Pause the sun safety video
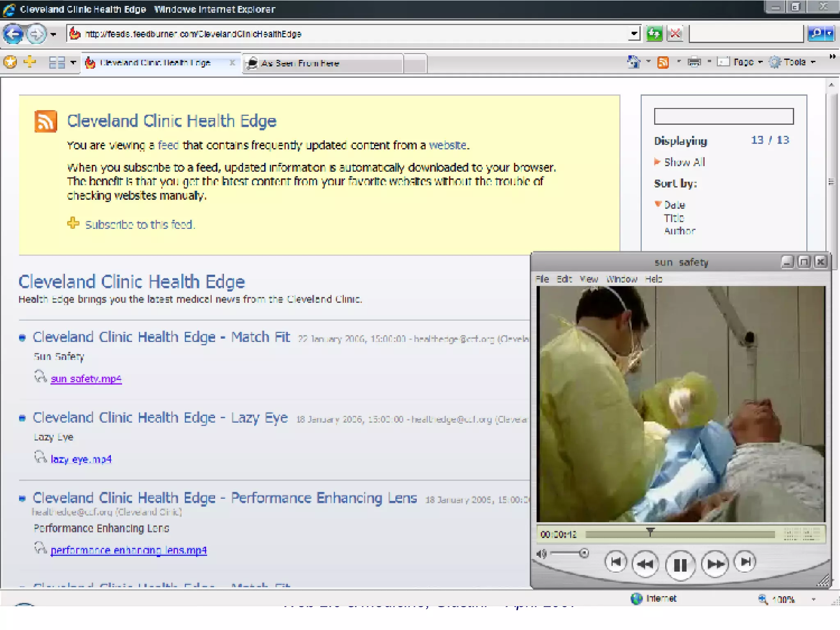This screenshot has height=630, width=840. [680, 565]
